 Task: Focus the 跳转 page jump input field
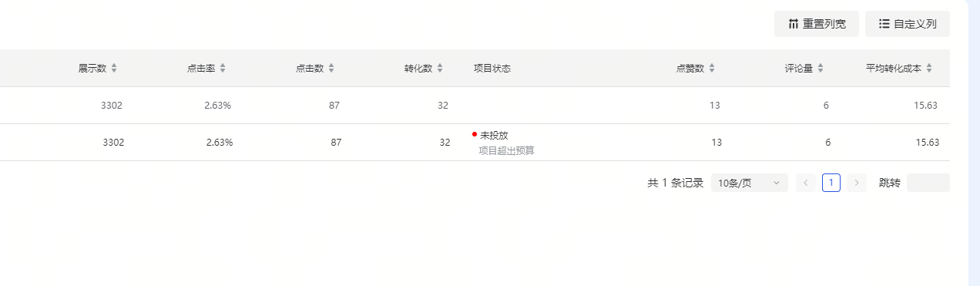pos(928,183)
